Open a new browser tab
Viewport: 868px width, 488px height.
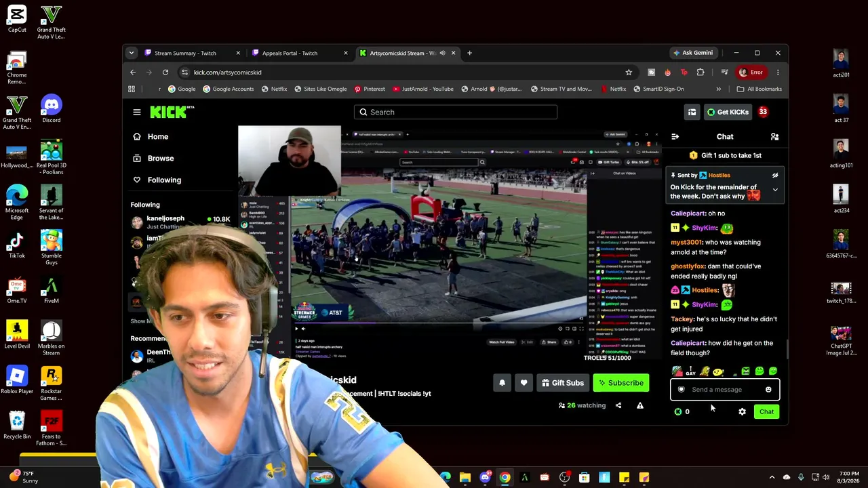469,53
